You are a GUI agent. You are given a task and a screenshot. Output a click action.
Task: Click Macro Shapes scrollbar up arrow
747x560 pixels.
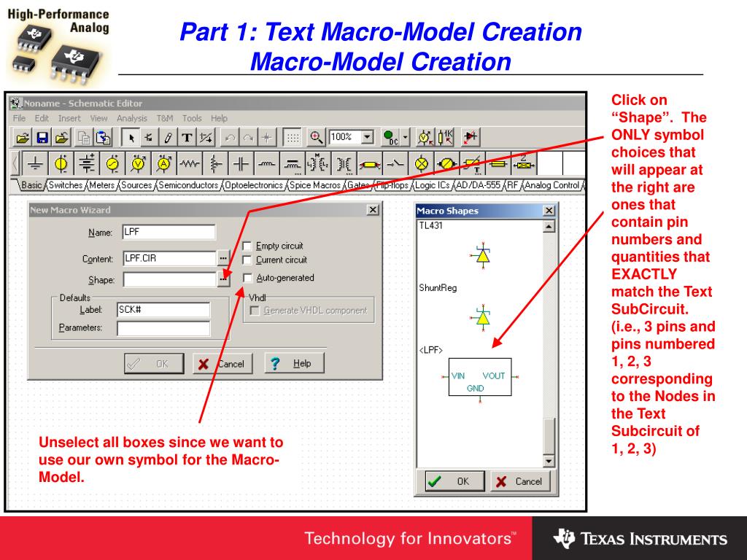pyautogui.click(x=549, y=226)
